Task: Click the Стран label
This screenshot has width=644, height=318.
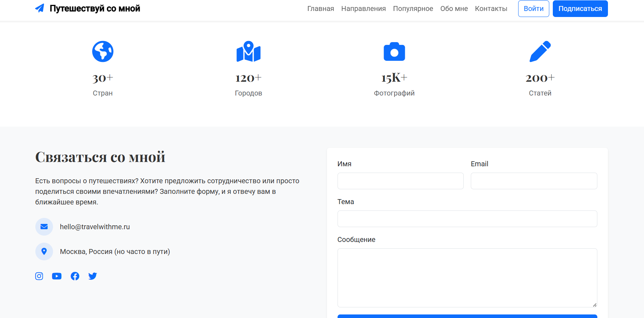Action: [103, 93]
